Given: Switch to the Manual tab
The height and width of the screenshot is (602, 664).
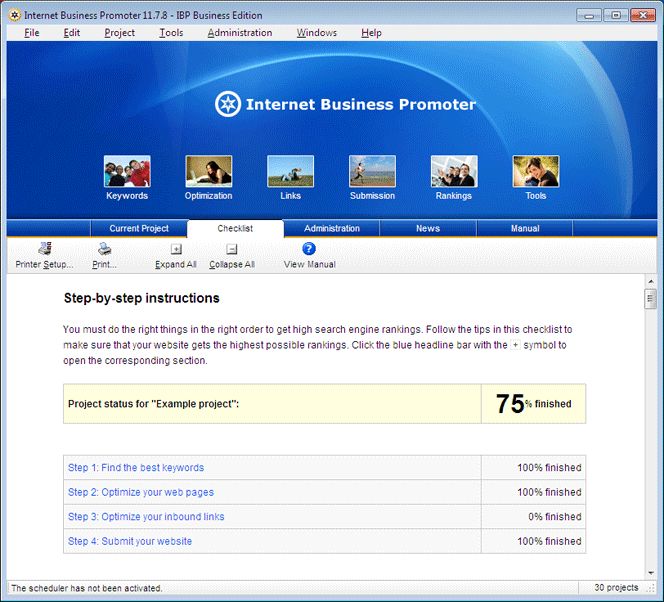Looking at the screenshot, I should [x=525, y=228].
